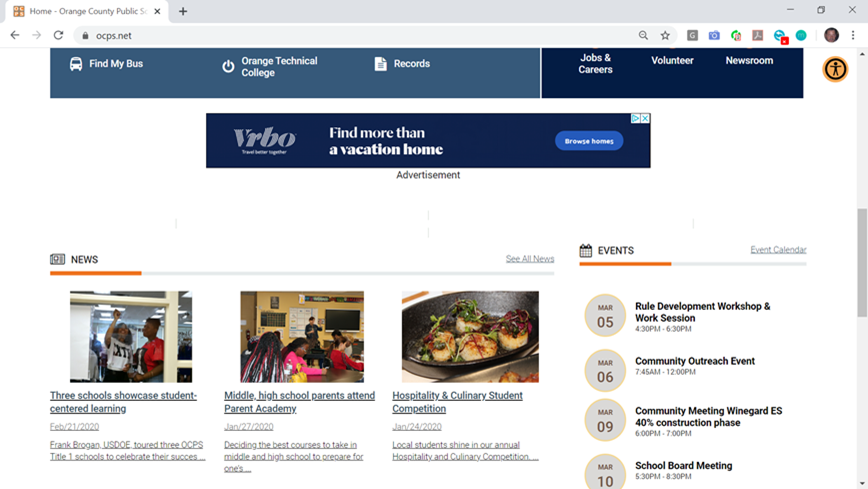Click the Orange Technical College power icon

(228, 66)
